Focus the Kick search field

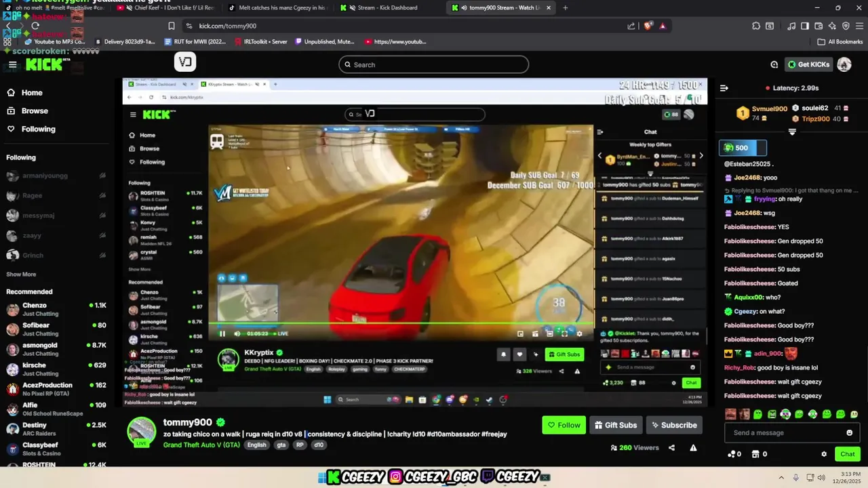pos(433,64)
